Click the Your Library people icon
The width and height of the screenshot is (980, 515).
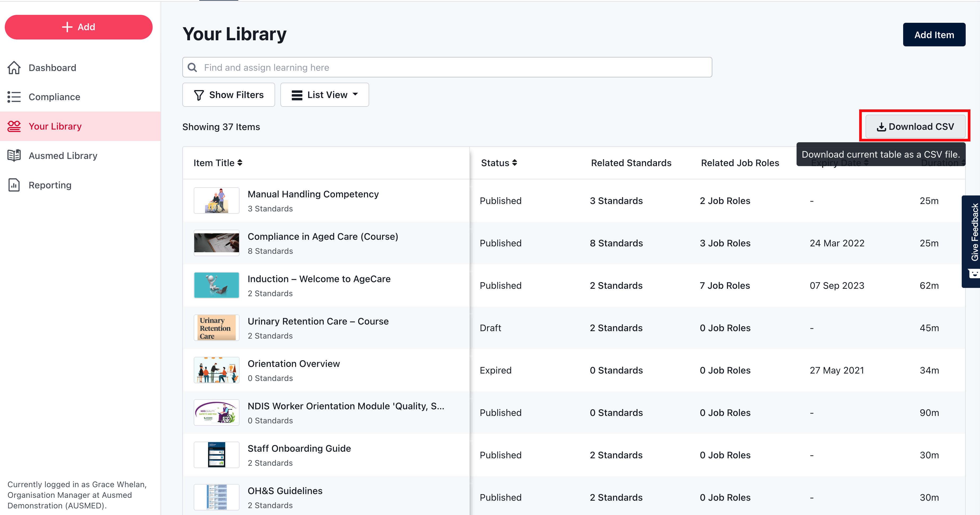[x=14, y=126]
